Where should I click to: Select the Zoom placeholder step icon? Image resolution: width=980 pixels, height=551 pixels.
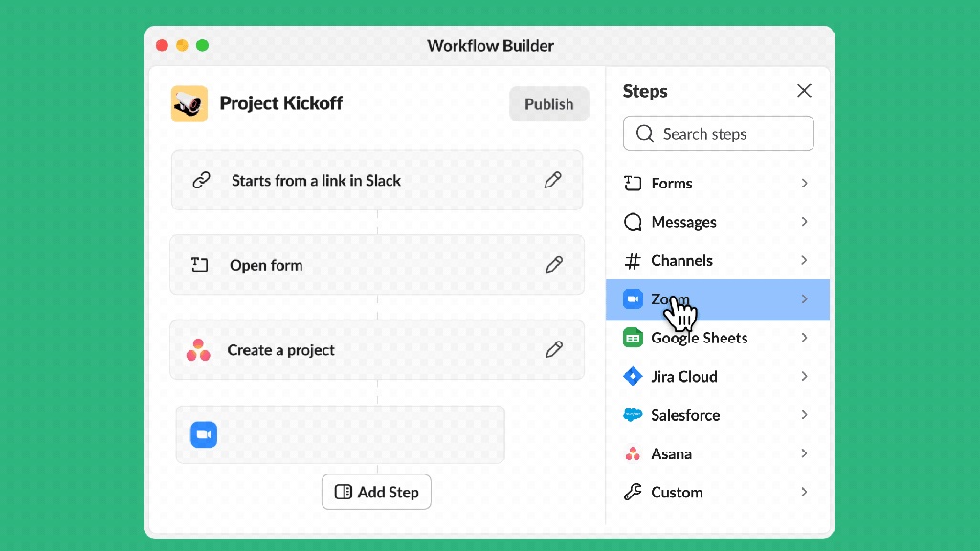click(x=204, y=434)
